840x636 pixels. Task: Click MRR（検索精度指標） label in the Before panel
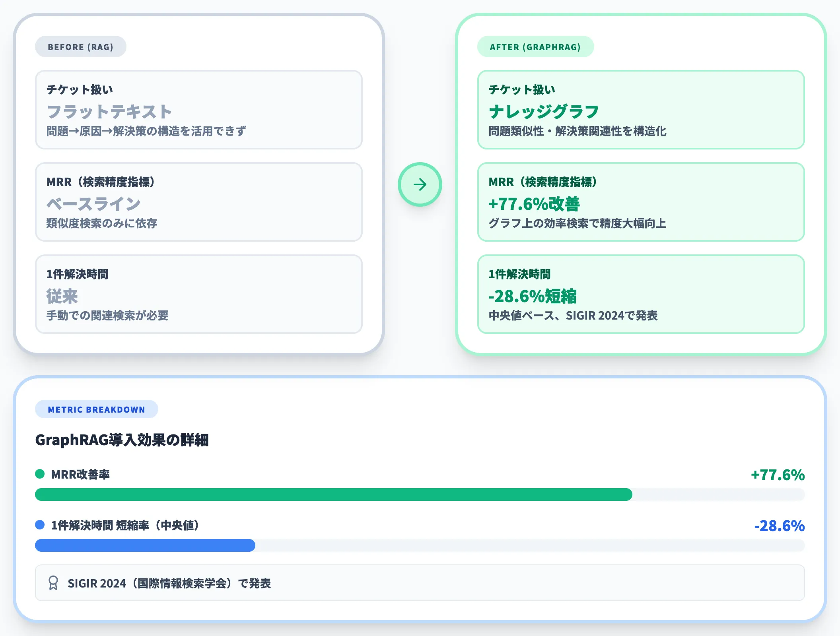100,182
